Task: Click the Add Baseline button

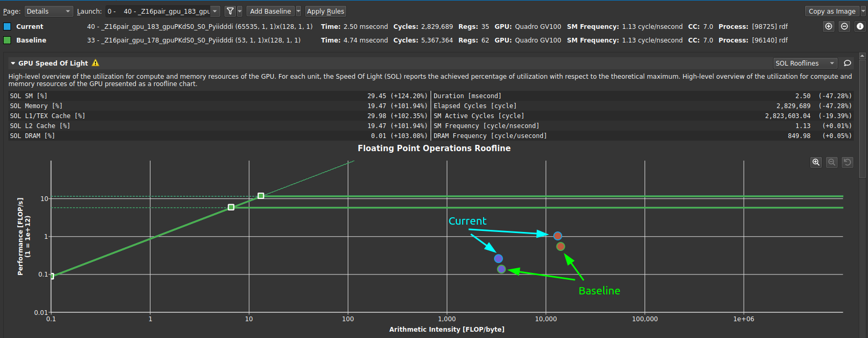Action: [x=270, y=11]
